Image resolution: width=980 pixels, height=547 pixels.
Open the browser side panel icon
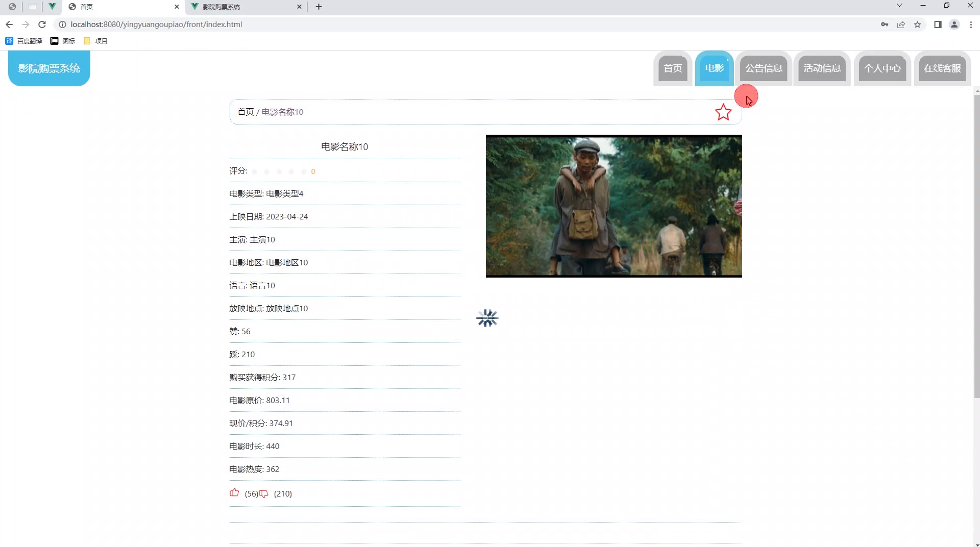(x=938, y=24)
